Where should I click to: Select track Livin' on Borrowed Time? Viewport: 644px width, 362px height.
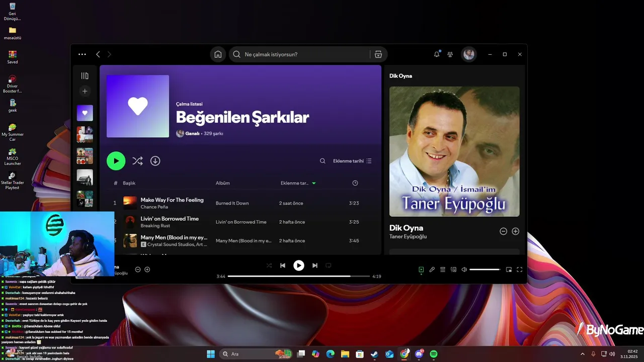tap(170, 219)
